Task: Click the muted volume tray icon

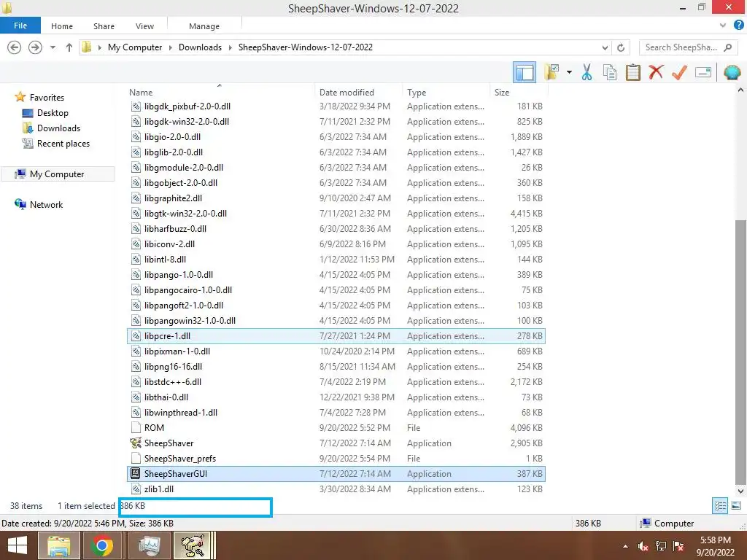Action: [643, 546]
